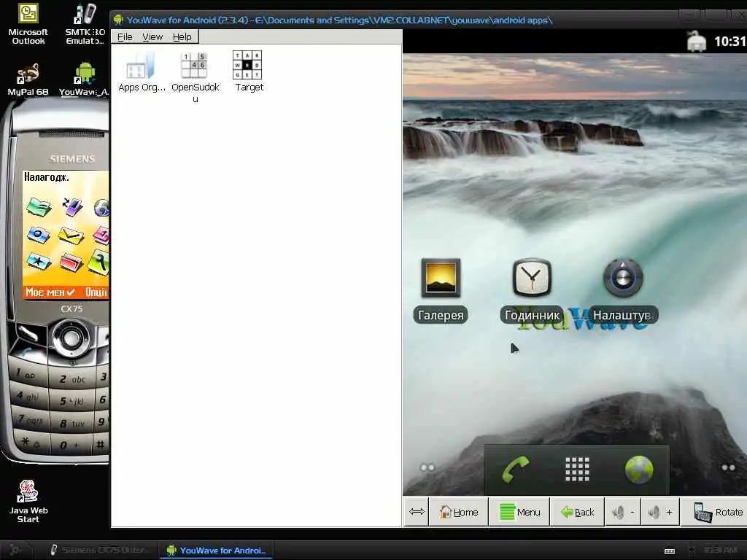Image resolution: width=747 pixels, height=560 pixels.
Task: Click the Home button
Action: (460, 512)
